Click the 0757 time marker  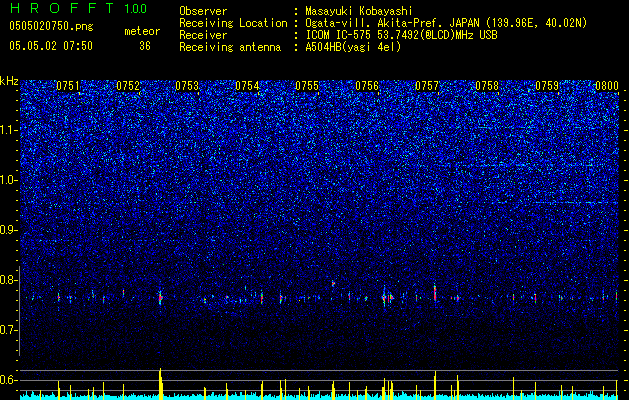(427, 86)
